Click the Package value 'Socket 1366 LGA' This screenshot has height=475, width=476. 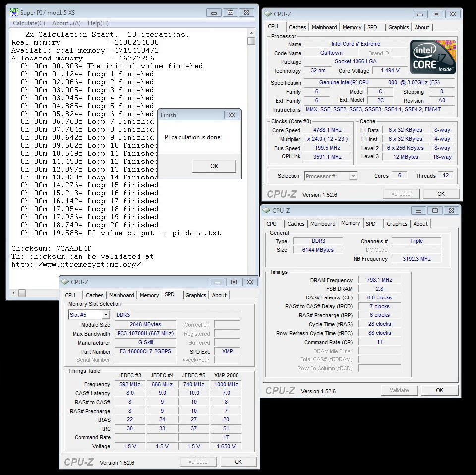[356, 61]
